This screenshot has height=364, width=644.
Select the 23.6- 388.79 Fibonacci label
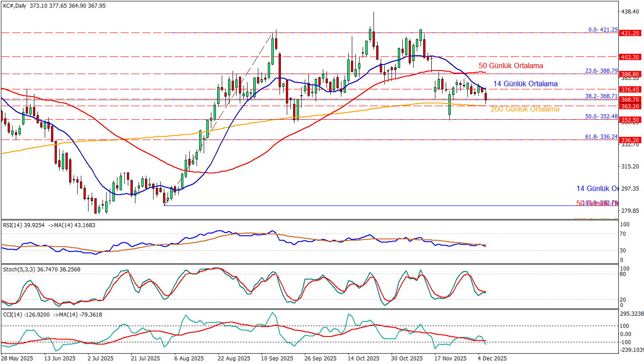[x=601, y=71]
